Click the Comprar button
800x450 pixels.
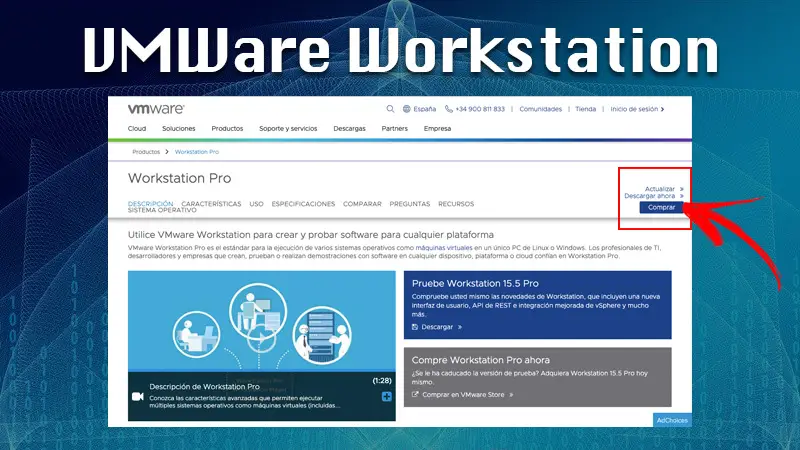coord(661,207)
